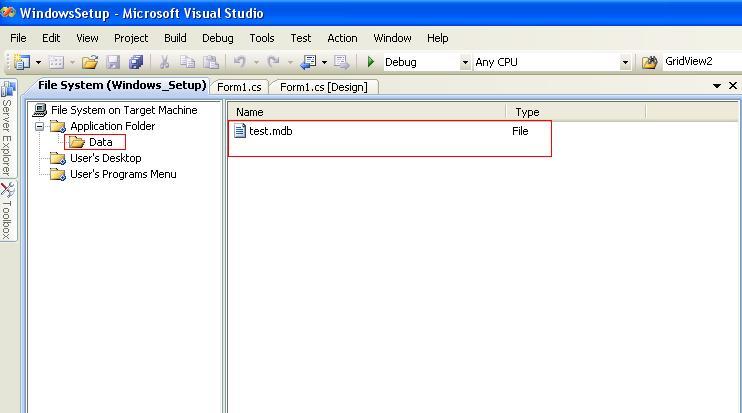The height and width of the screenshot is (413, 742).
Task: Select the test.mdb file entry
Action: 270,131
